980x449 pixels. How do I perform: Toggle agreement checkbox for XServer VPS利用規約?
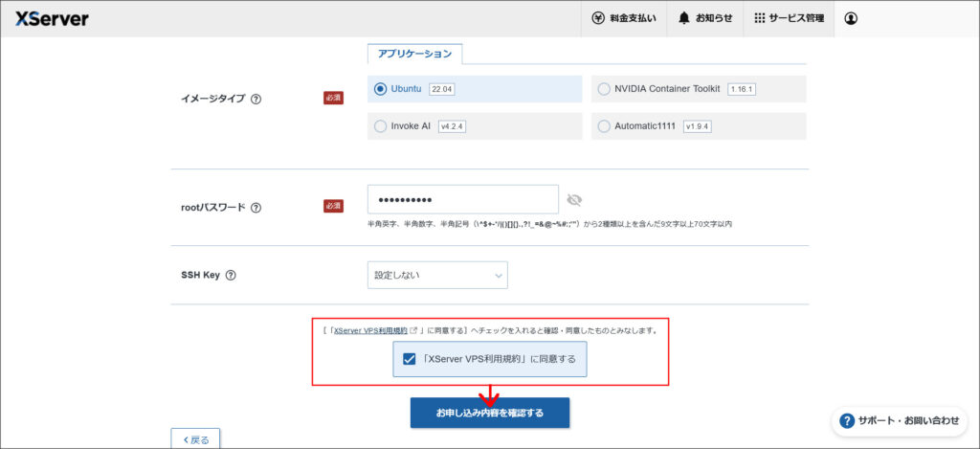(410, 360)
